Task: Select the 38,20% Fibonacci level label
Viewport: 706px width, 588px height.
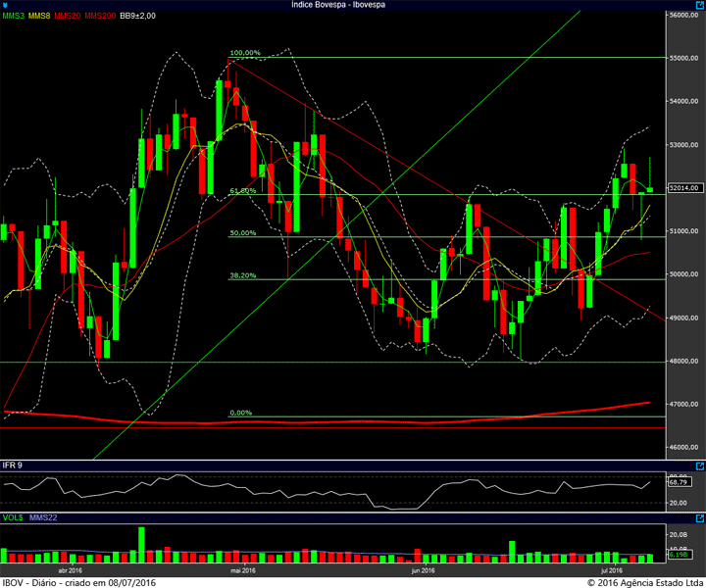Action: point(243,275)
